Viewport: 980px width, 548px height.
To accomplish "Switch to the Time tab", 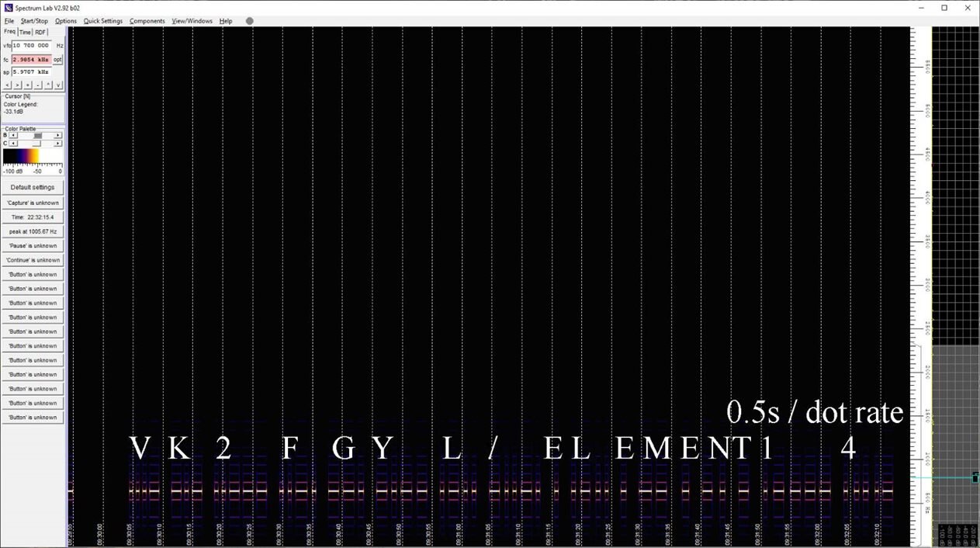I will pyautogui.click(x=25, y=32).
